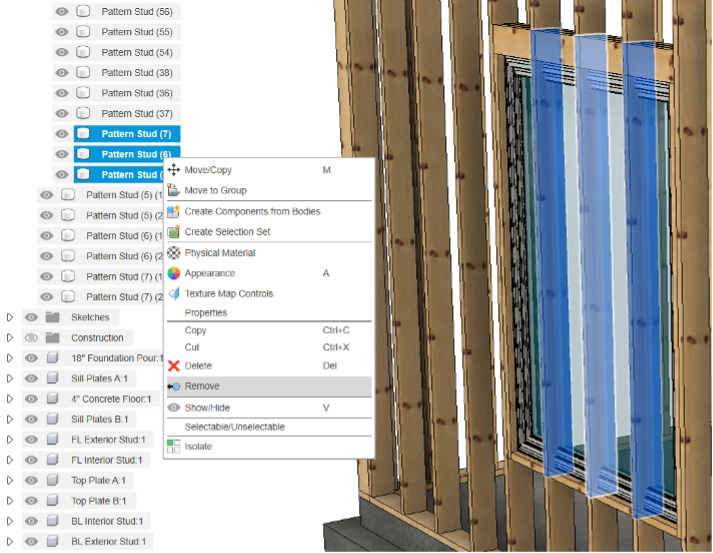Image resolution: width=713 pixels, height=553 pixels.
Task: Click the Move to Group icon
Action: click(174, 190)
